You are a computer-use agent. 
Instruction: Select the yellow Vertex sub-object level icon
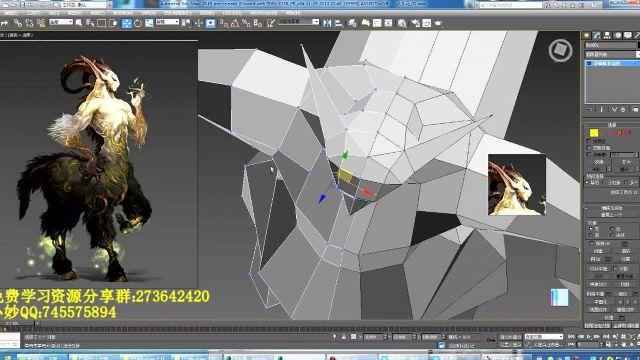click(x=594, y=133)
